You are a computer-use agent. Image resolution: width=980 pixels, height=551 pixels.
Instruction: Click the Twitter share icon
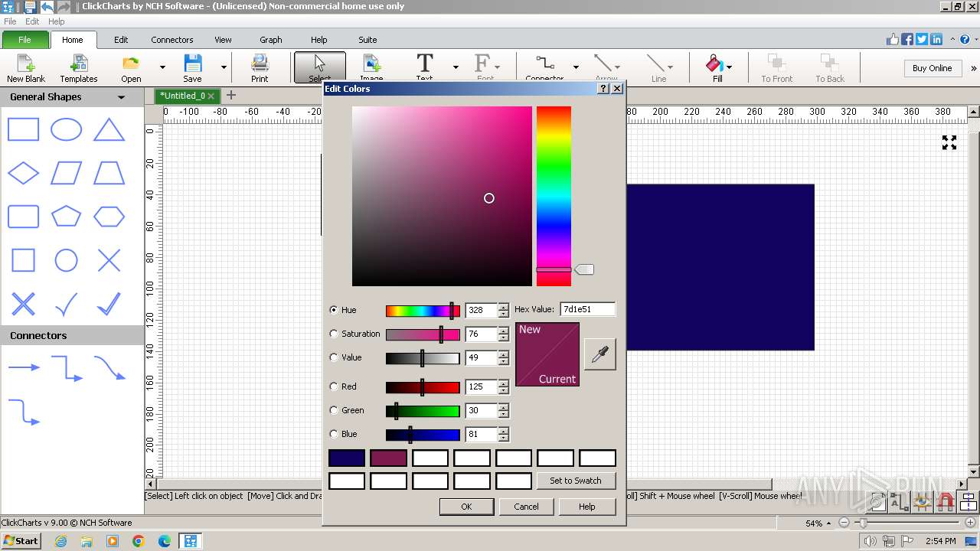(921, 40)
